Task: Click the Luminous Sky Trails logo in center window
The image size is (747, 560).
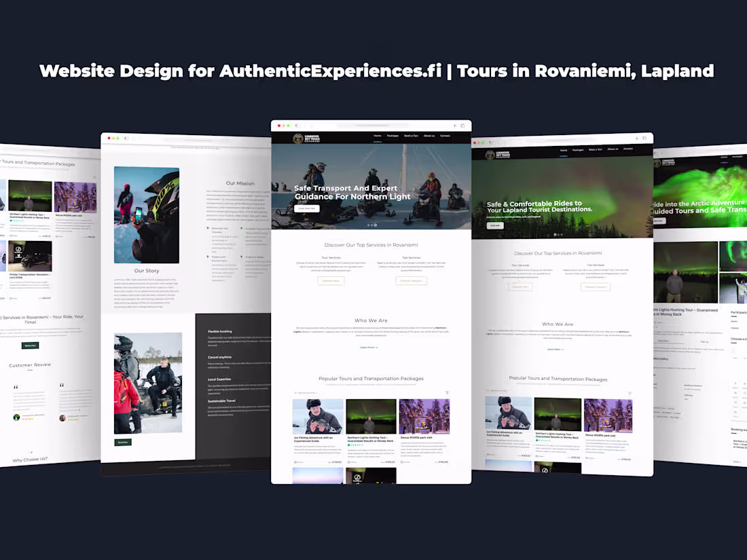Action: point(306,138)
